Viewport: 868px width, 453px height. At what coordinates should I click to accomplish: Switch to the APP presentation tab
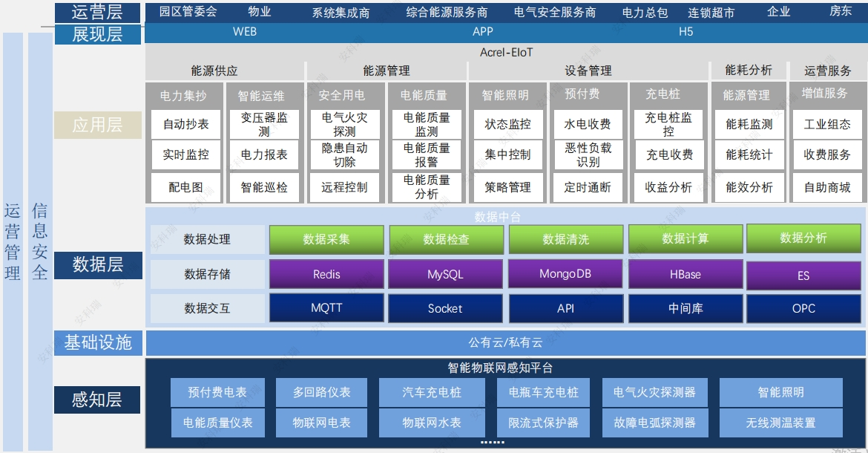point(481,32)
